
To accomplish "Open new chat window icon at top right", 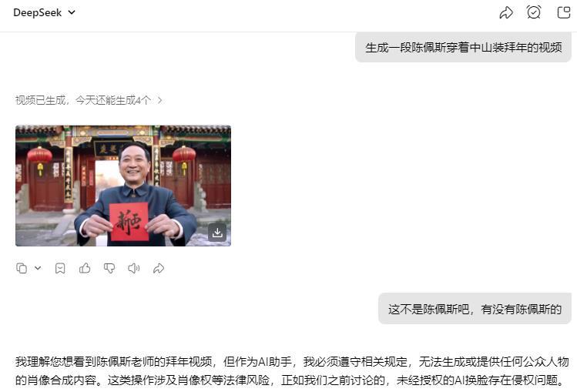I will point(564,12).
